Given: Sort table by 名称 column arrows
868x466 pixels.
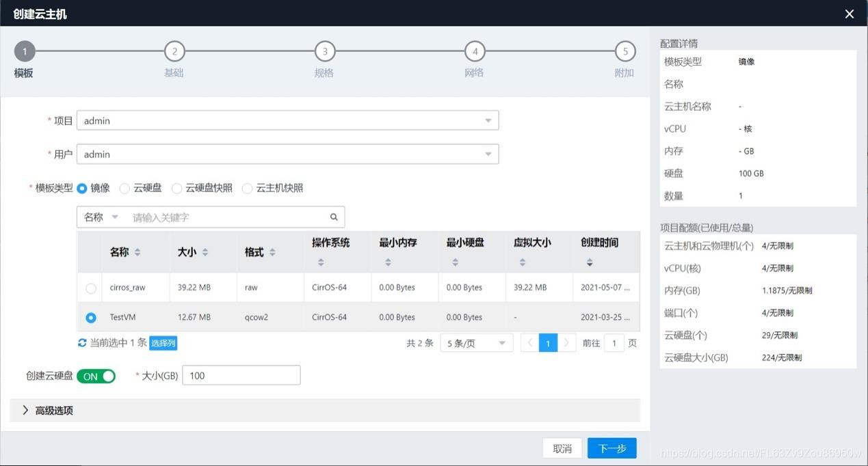Looking at the screenshot, I should coord(137,252).
